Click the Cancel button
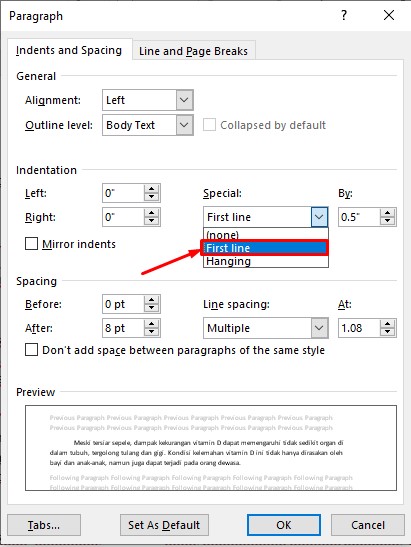This screenshot has width=411, height=547. [368, 525]
